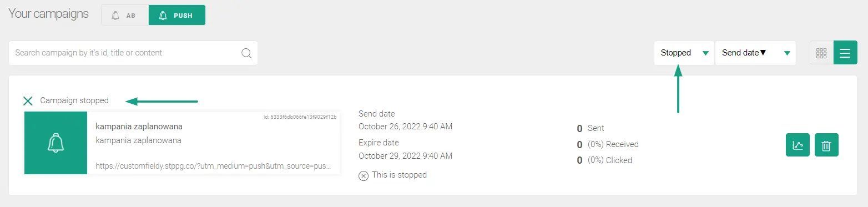Switch to list view layout
Viewport: 868px width, 207px height.
[x=845, y=53]
